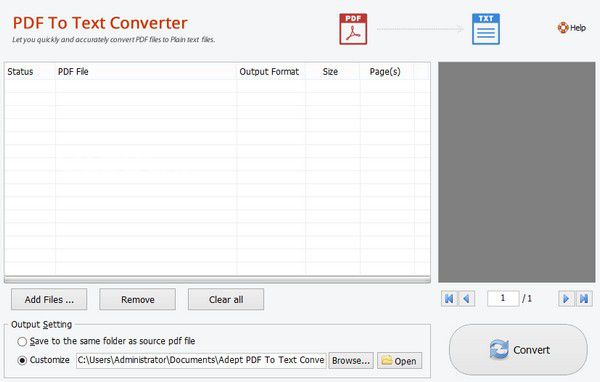
Task: Sort by Status column header
Action: (30, 72)
